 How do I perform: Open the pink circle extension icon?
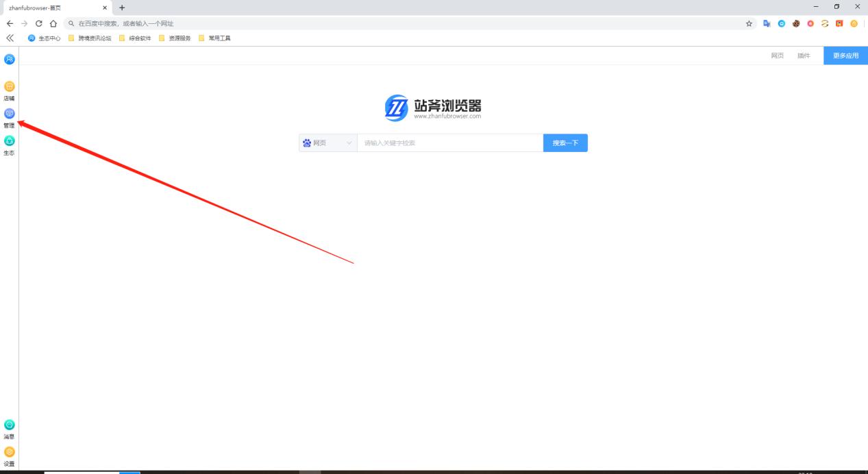(810, 23)
